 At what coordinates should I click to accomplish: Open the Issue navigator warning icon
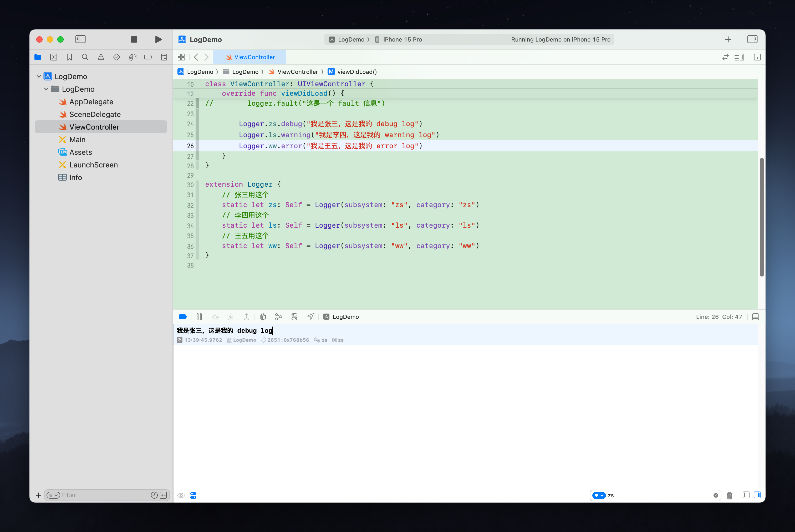pyautogui.click(x=101, y=57)
